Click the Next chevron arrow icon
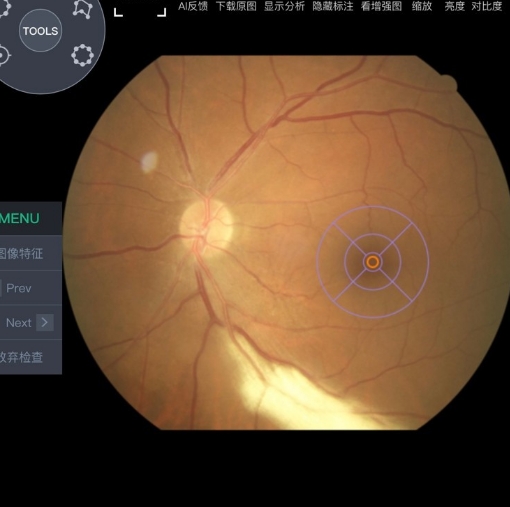The image size is (510, 507). (45, 322)
